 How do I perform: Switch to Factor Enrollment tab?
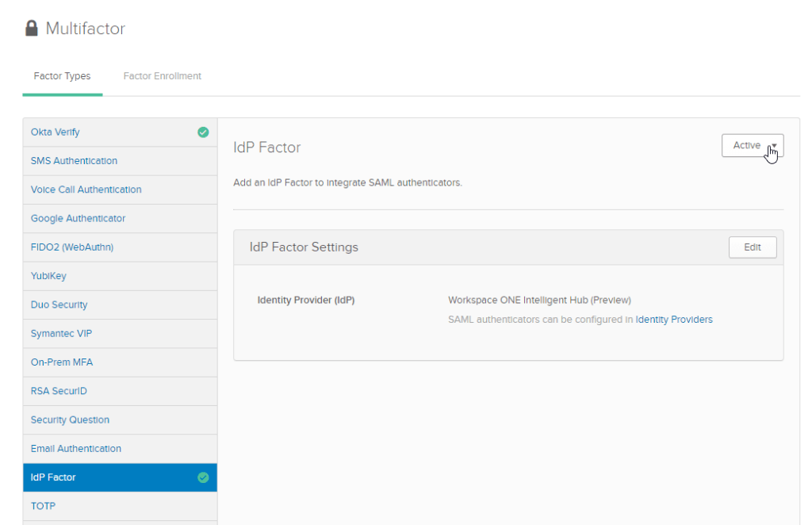tap(162, 76)
